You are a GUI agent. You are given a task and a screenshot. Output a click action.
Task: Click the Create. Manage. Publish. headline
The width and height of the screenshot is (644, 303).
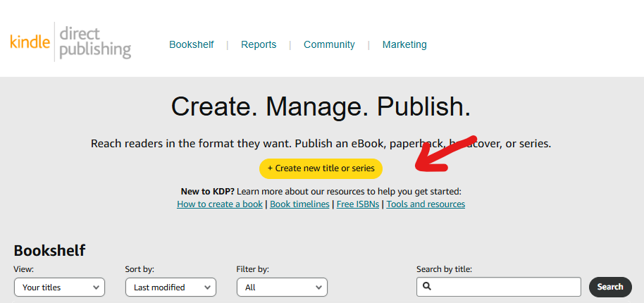click(x=321, y=106)
